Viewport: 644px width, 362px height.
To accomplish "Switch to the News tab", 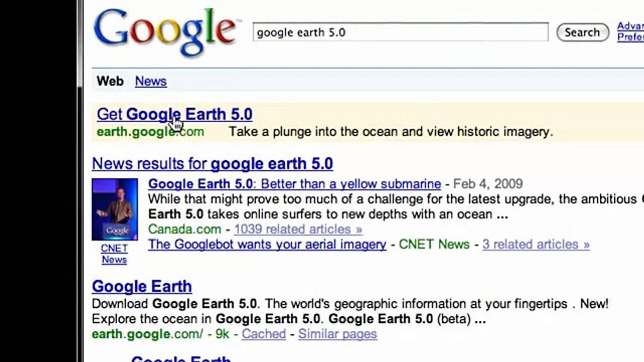I will 150,81.
